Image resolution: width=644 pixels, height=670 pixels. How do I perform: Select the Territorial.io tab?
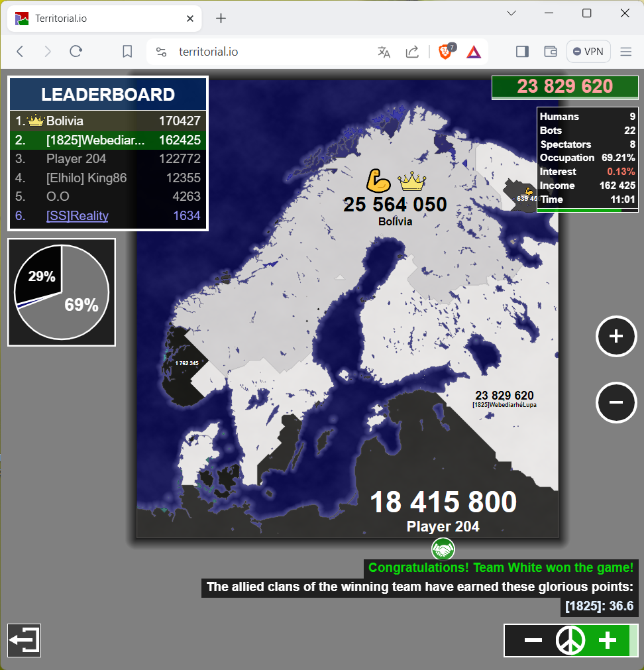click(99, 19)
